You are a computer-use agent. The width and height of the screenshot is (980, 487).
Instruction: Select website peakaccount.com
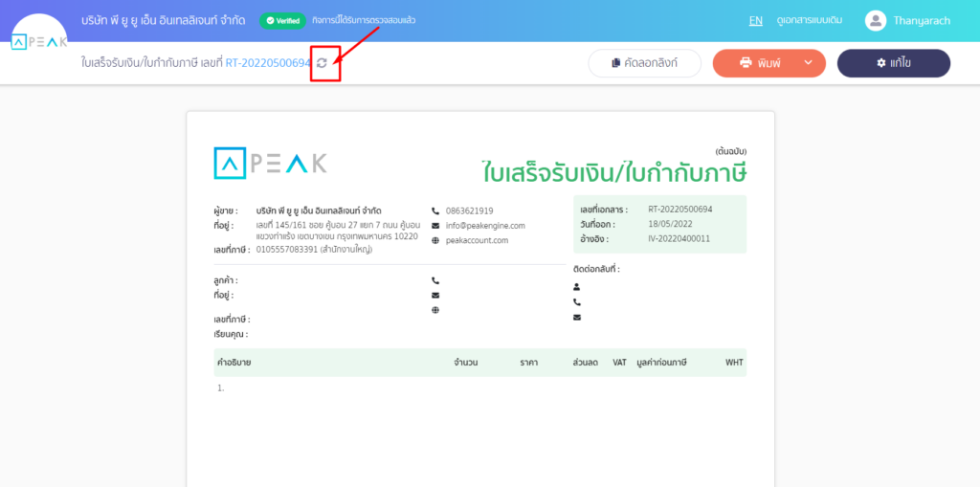tap(477, 240)
